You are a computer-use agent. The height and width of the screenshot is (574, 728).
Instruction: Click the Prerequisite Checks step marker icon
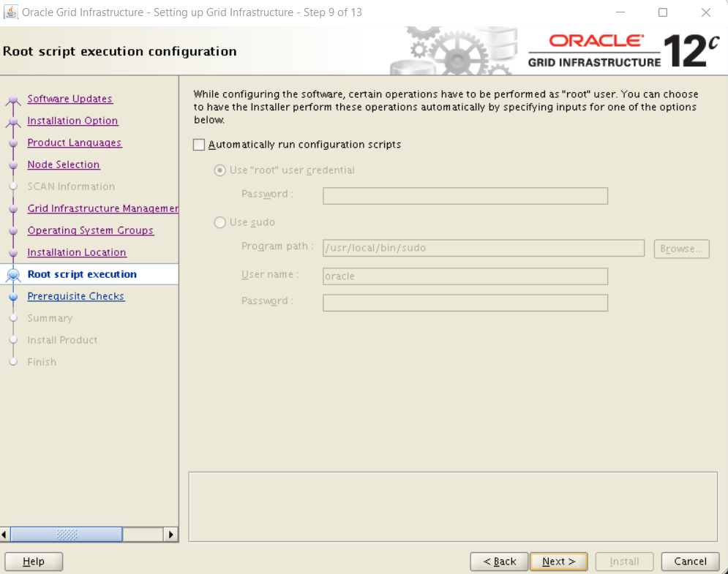[13, 297]
